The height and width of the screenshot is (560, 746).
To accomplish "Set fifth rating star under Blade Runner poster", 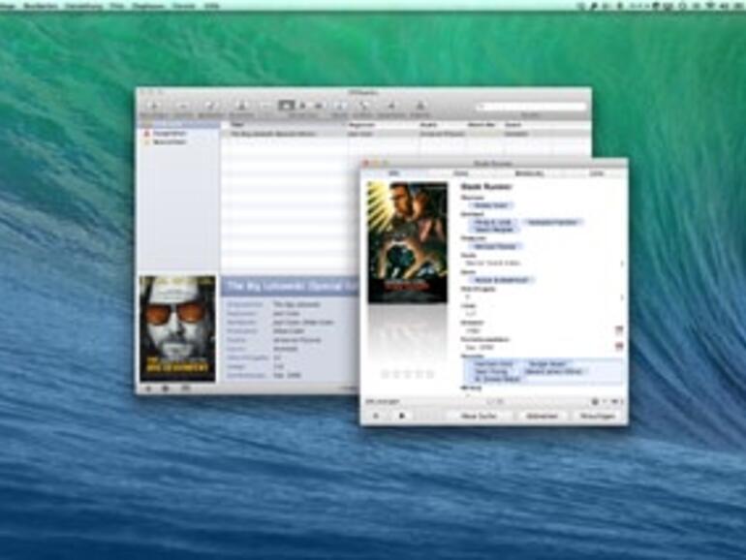I will pyautogui.click(x=430, y=374).
